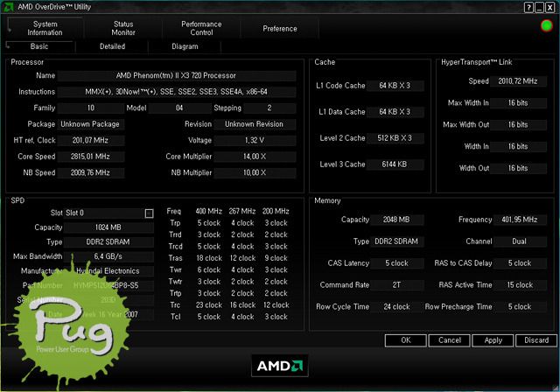The height and width of the screenshot is (392, 560).
Task: Click the Stepping value 2
Action: pyautogui.click(x=269, y=108)
